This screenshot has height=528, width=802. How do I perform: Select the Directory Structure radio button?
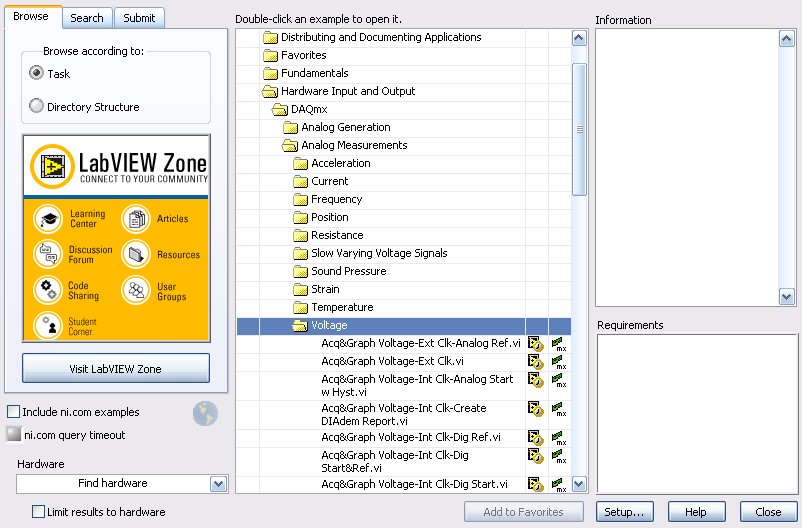click(x=36, y=106)
